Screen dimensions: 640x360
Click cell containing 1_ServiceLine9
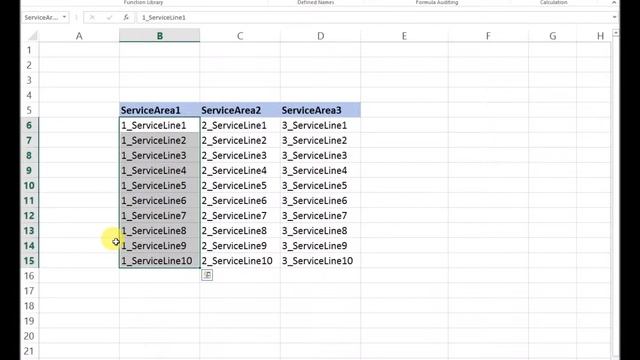tap(160, 246)
